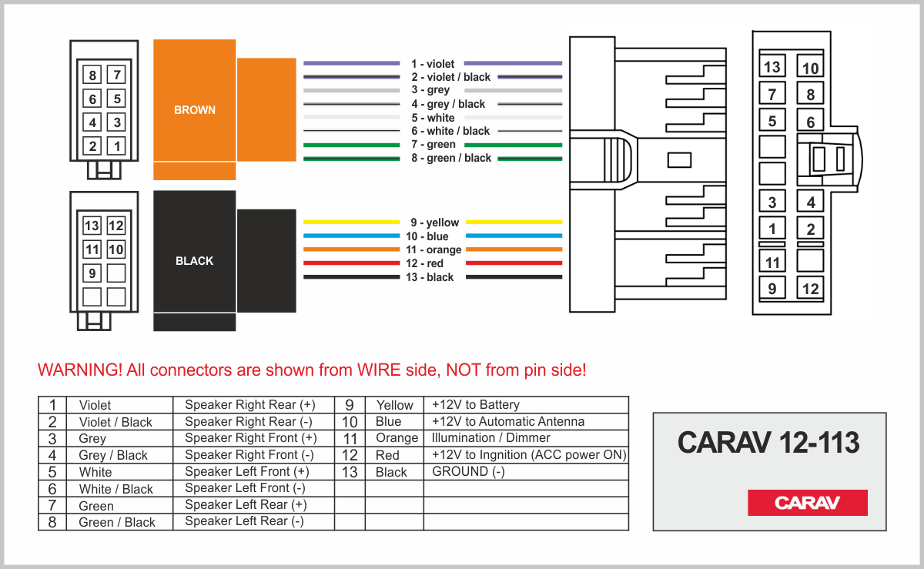Click pin 4 on right large connector
Viewport: 924px width, 569px height.
[x=810, y=202]
